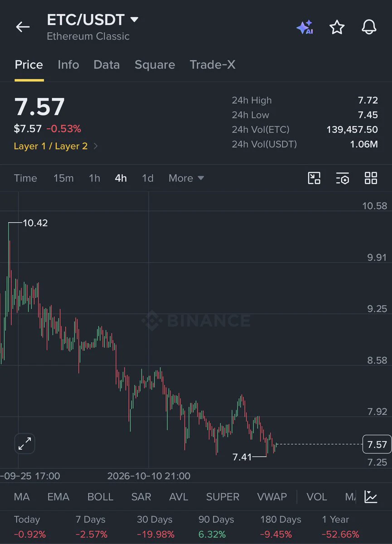This screenshot has width=392, height=544.
Task: Click the 7 Days -2.57% performance
Action: pos(92,527)
